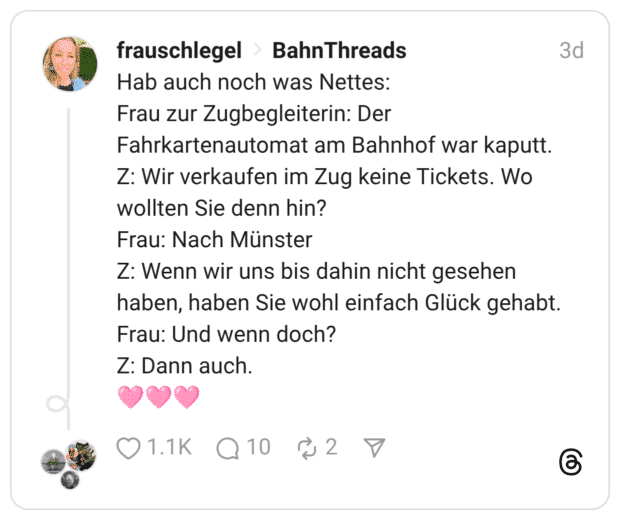Click the smallest bottom replier avatar
The image size is (620, 520).
(x=69, y=480)
